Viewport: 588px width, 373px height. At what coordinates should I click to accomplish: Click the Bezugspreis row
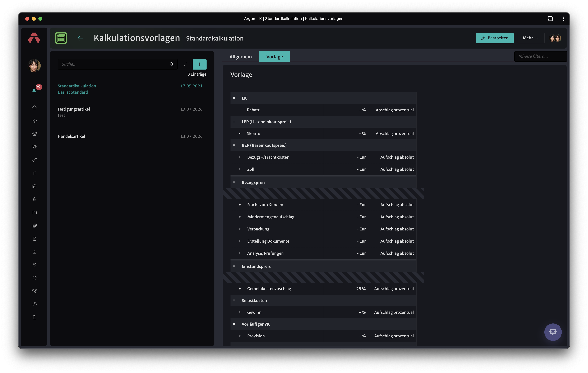[323, 182]
